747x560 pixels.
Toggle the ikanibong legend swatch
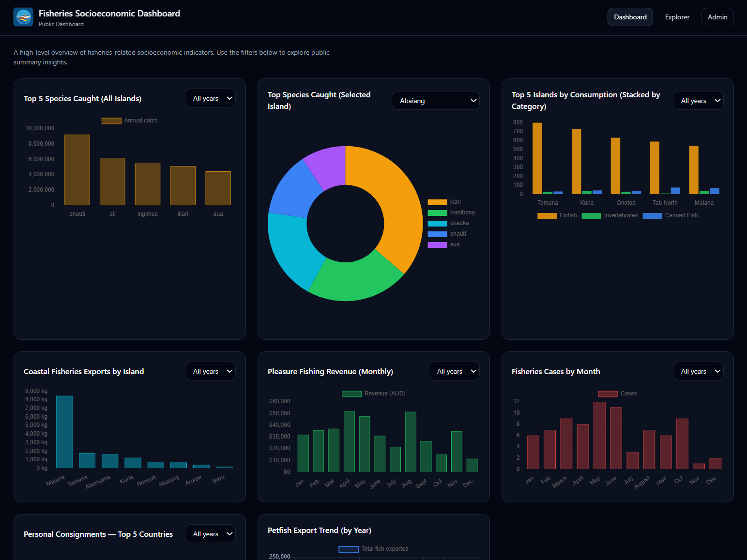(437, 213)
